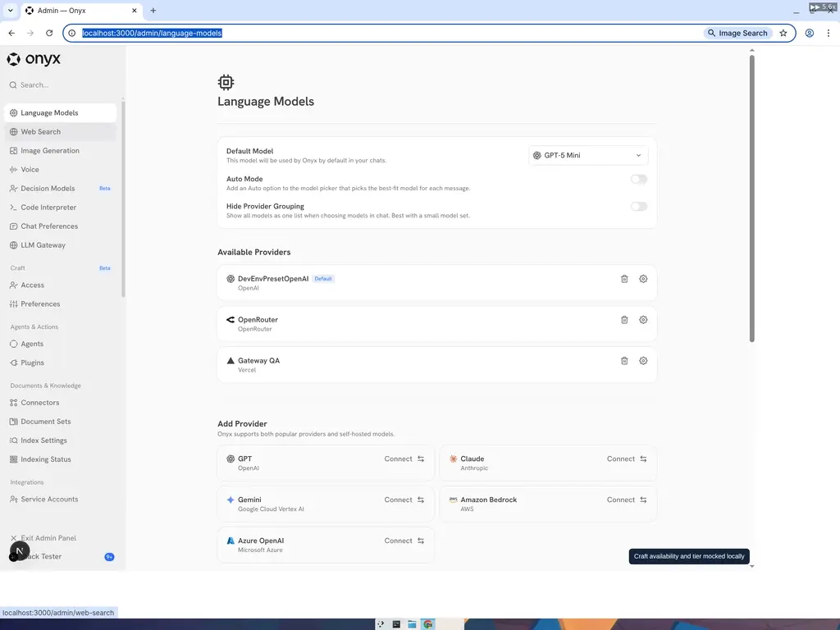Navigate to Chat Preferences
Screen dimensions: 840x630
[x=61, y=226]
